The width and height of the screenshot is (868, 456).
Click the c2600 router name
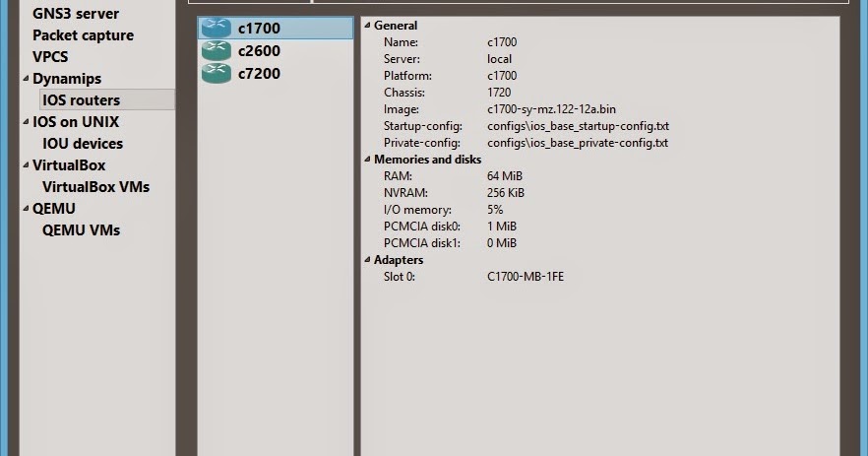[x=259, y=50]
